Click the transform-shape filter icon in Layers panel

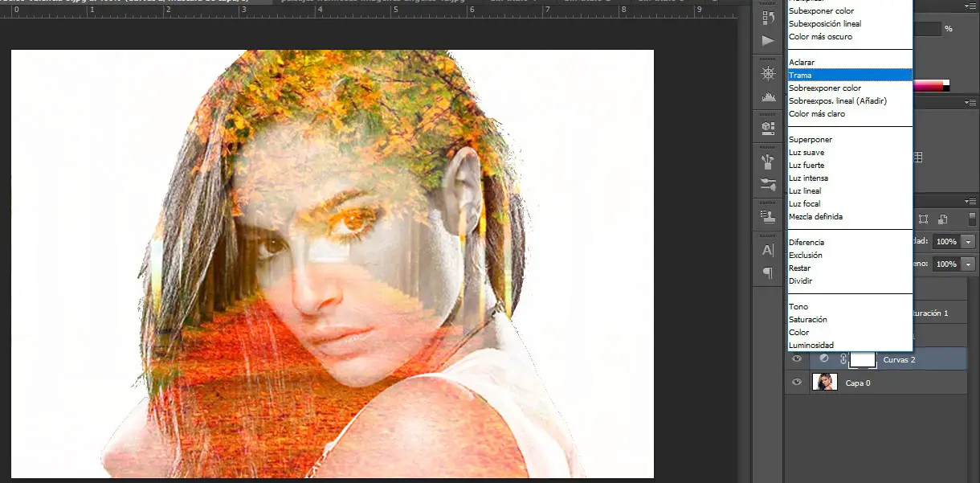pyautogui.click(x=924, y=219)
